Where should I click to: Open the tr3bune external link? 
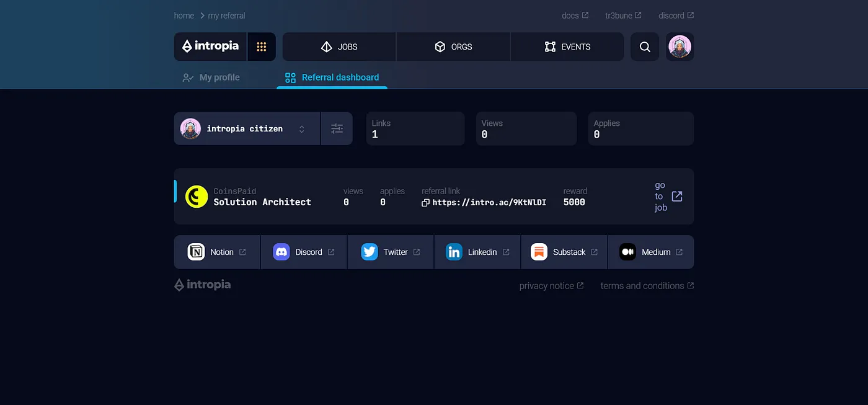(x=623, y=16)
